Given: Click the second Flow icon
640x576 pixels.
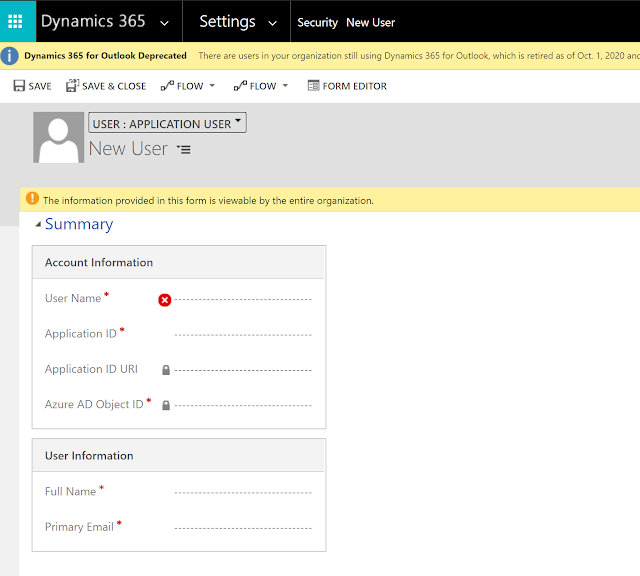Looking at the screenshot, I should (x=240, y=86).
